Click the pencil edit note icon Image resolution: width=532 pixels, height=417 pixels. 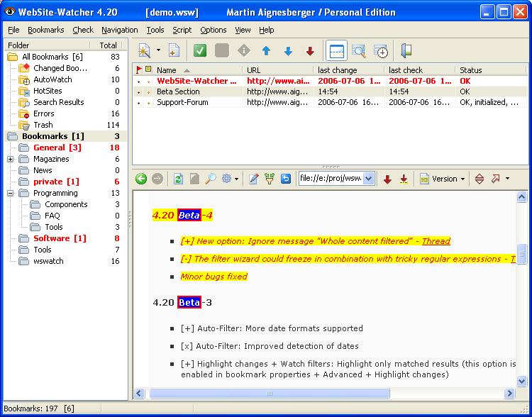[253, 179]
